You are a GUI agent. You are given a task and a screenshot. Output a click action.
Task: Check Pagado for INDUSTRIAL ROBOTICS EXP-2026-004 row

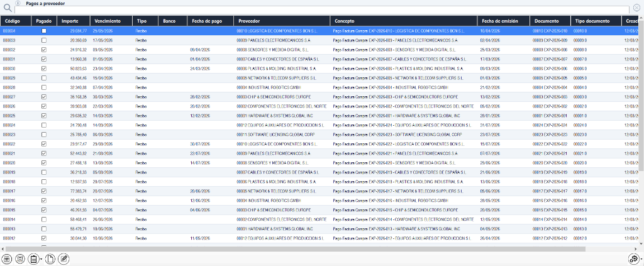[44, 87]
